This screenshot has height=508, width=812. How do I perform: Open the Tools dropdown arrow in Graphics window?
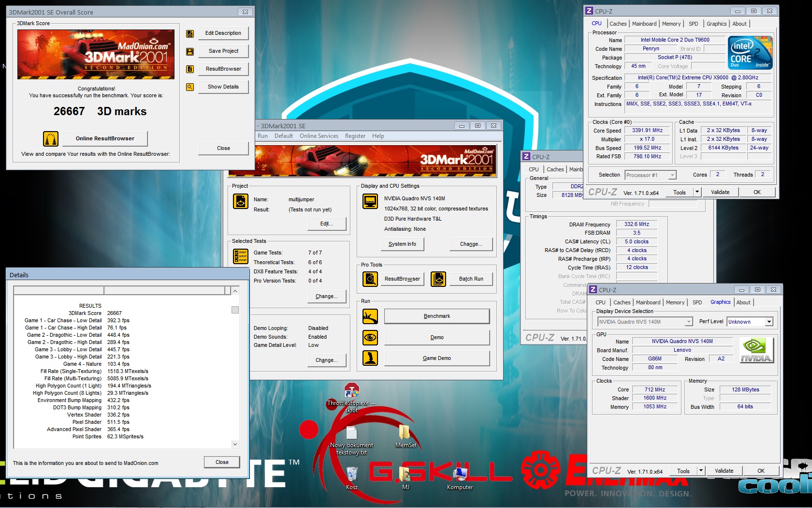click(701, 471)
